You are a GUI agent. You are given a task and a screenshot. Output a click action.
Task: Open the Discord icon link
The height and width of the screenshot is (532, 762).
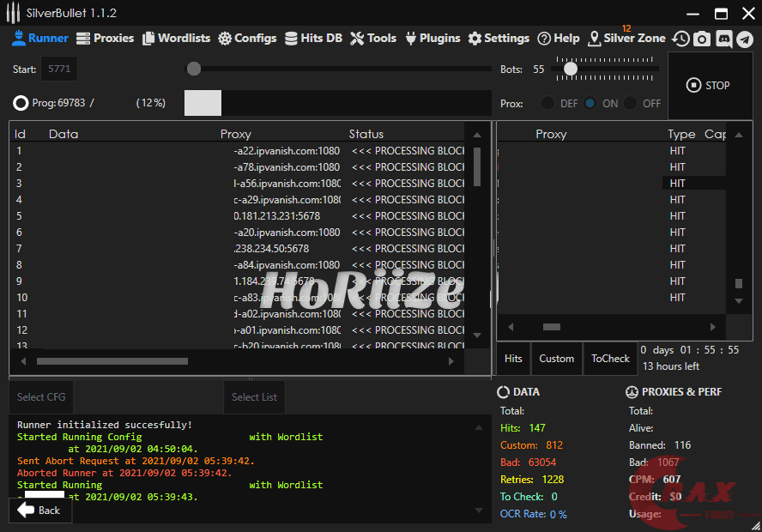[723, 39]
